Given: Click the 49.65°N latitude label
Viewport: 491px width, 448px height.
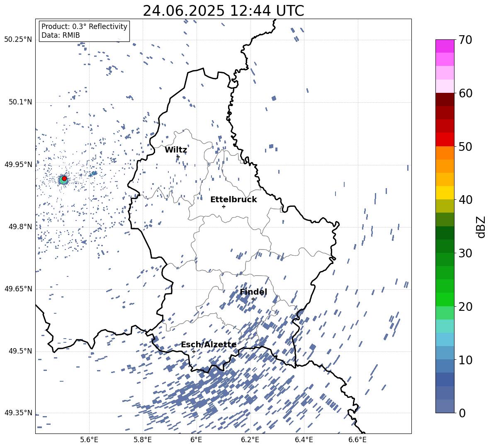Looking at the screenshot, I should (x=18, y=289).
